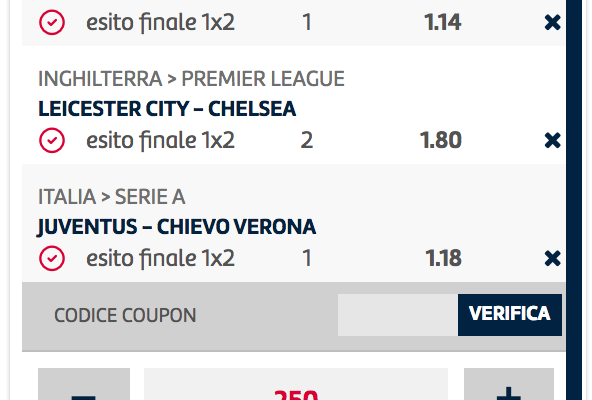
Task: Go to Italia > Serie A breadcrumb
Action: pos(111,197)
